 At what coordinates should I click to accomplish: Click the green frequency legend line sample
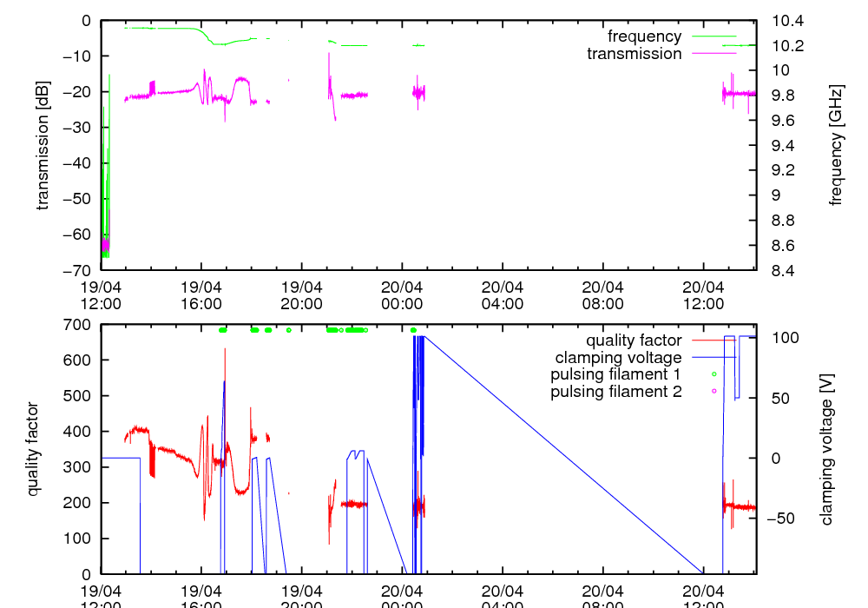pos(712,36)
